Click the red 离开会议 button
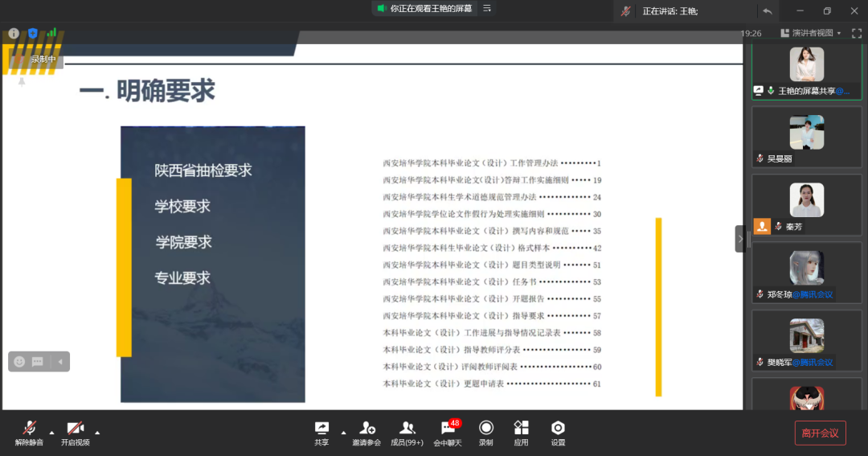The image size is (868, 456). [x=820, y=433]
